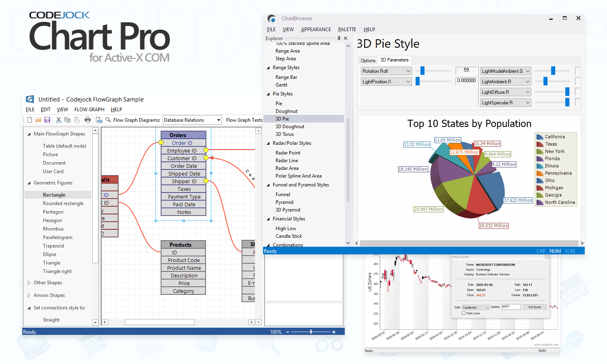
Task: Click the Paste clipboard icon in FlowGraph toolbar
Action: (77, 120)
